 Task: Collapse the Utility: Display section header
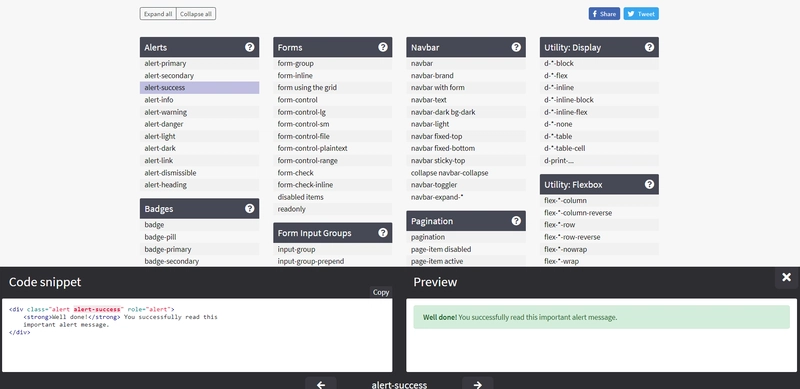(599, 47)
